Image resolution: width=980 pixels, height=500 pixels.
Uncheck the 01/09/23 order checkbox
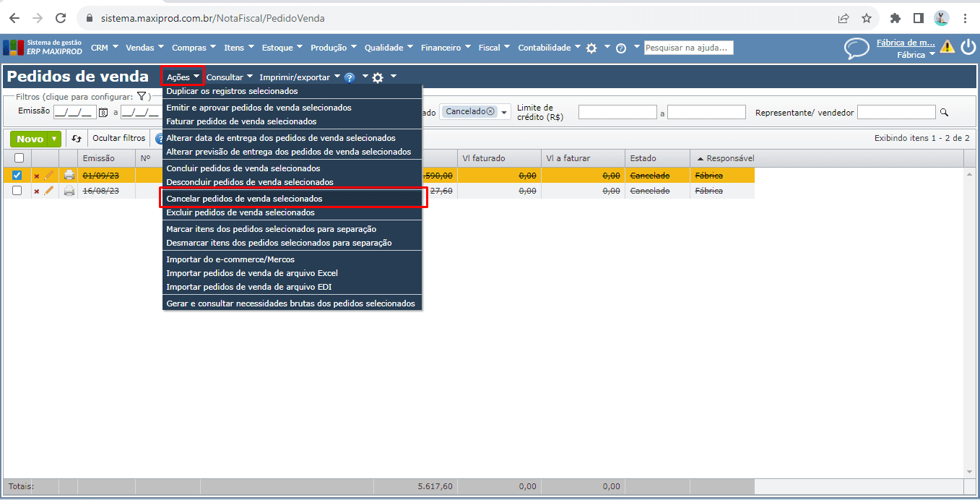[x=17, y=175]
